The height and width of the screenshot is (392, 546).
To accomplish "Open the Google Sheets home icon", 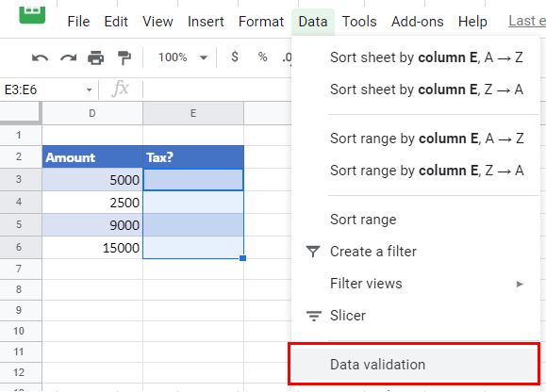I will [32, 14].
